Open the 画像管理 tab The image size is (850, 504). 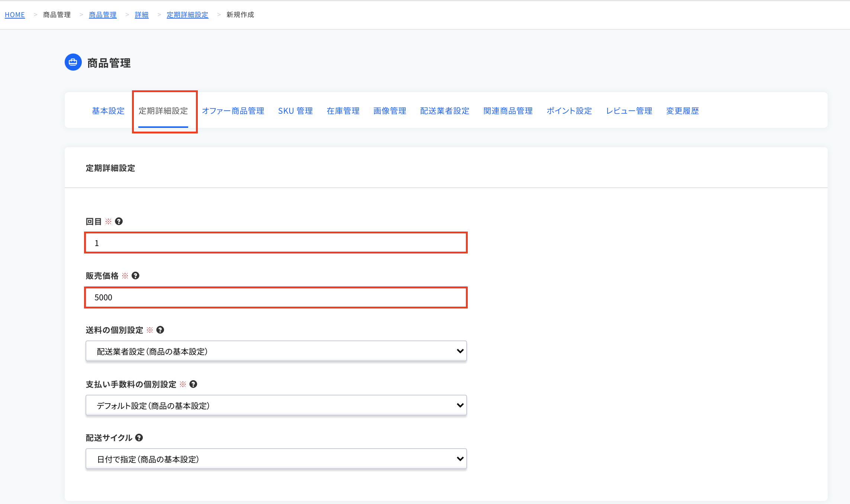(x=390, y=111)
